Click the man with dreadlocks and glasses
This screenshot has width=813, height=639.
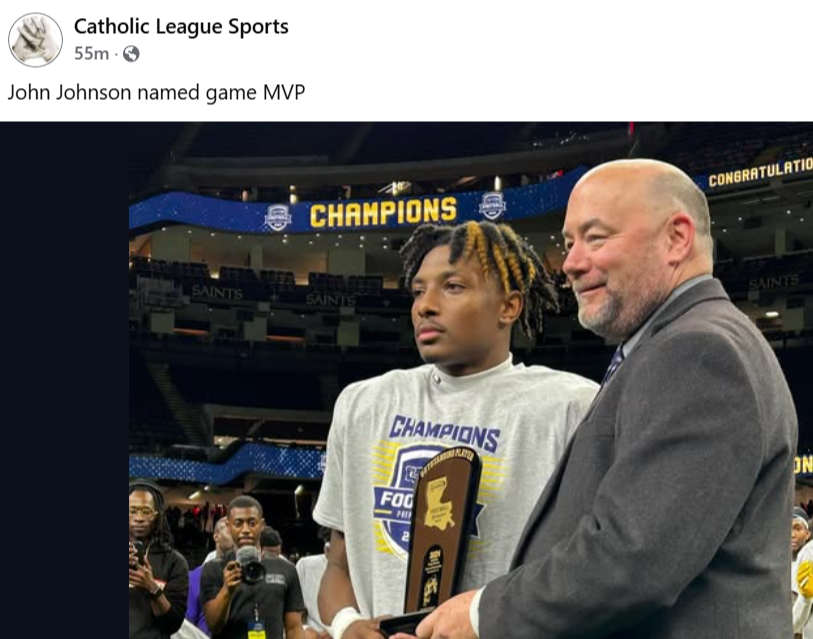[x=156, y=559]
